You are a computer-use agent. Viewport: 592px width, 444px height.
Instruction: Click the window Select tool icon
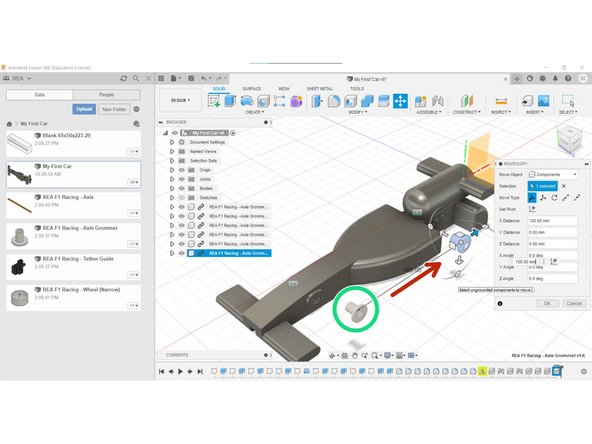point(568,101)
